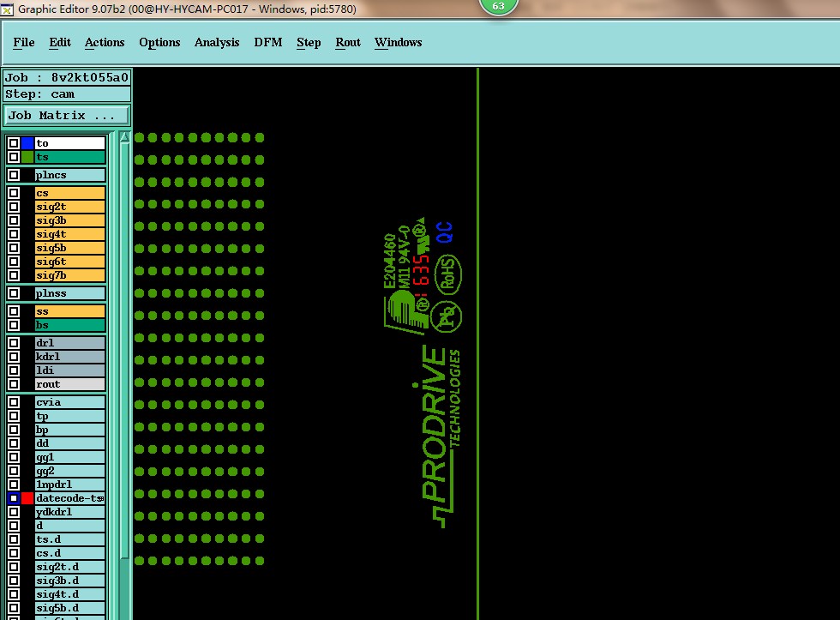Click the layer list scrollbar thumb
This screenshot has width=840, height=620.
(125, 351)
